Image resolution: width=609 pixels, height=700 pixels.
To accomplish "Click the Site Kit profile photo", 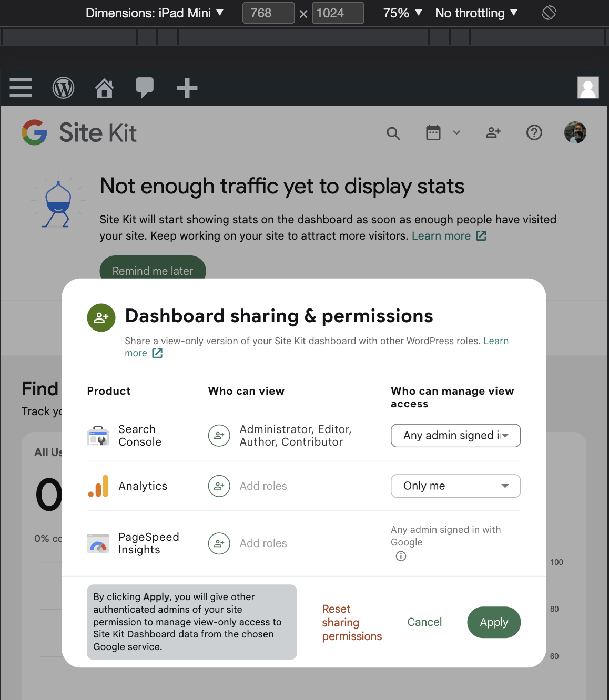I will click(x=575, y=132).
